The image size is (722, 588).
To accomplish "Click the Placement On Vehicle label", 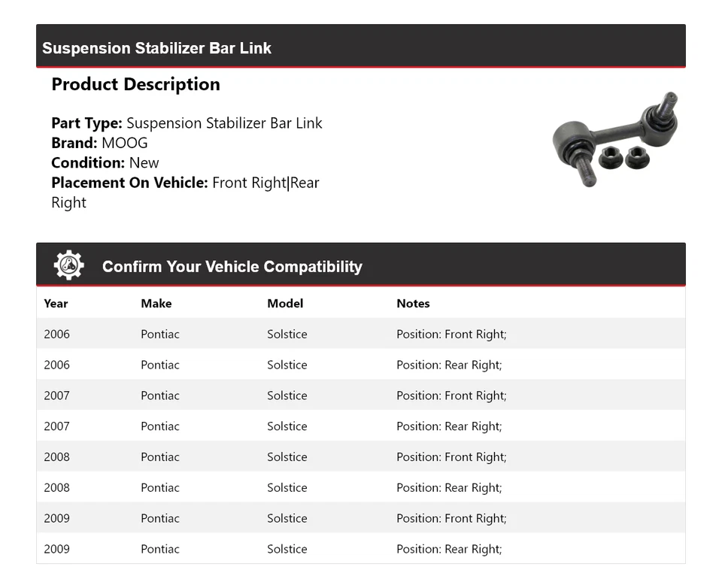I will [x=129, y=183].
